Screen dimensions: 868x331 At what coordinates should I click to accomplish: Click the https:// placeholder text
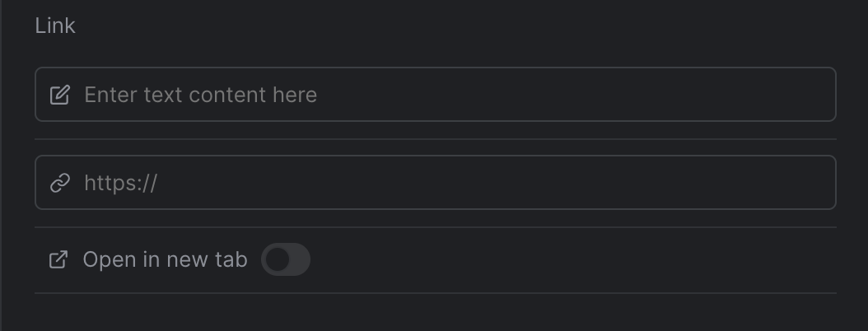click(121, 183)
